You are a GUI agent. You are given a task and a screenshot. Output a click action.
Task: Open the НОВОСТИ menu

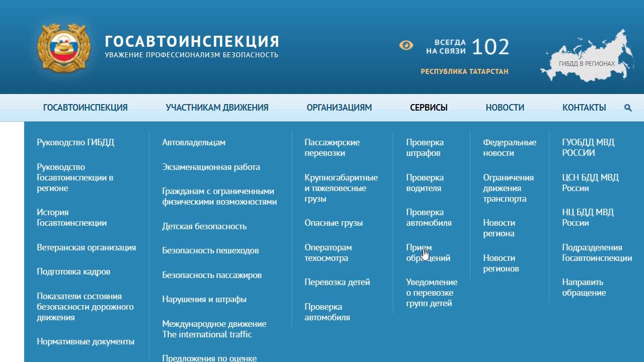point(505,107)
